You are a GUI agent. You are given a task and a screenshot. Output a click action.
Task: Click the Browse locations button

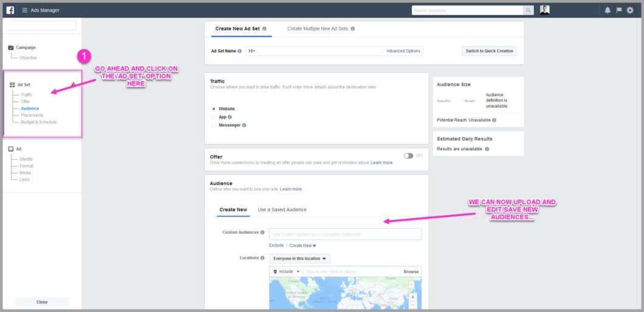tap(411, 272)
